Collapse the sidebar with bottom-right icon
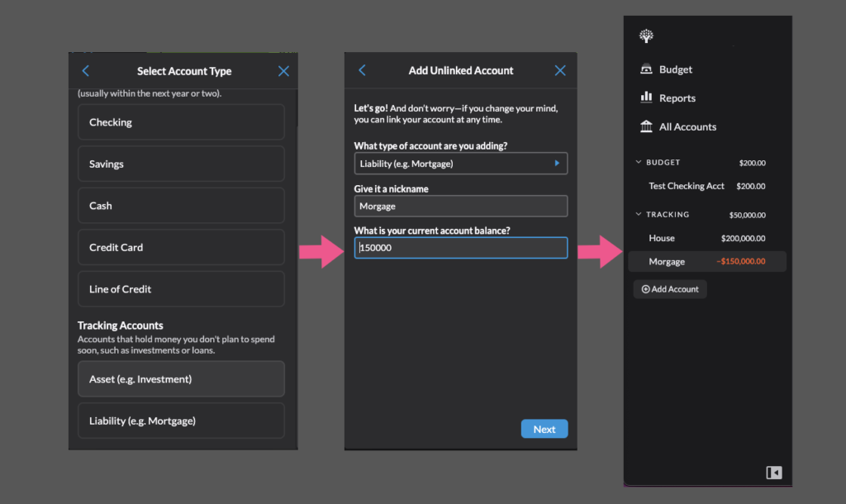This screenshot has width=846, height=504. pyautogui.click(x=773, y=473)
